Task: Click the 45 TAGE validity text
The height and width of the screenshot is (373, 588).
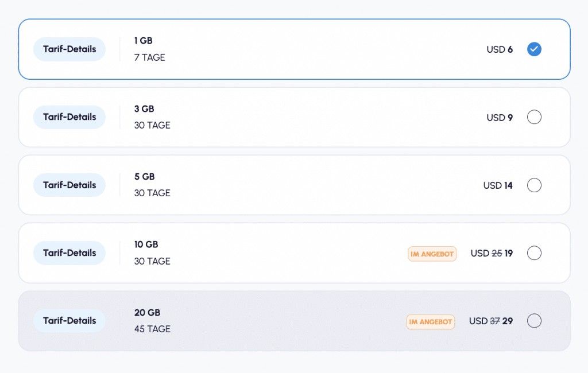Action: pos(152,329)
